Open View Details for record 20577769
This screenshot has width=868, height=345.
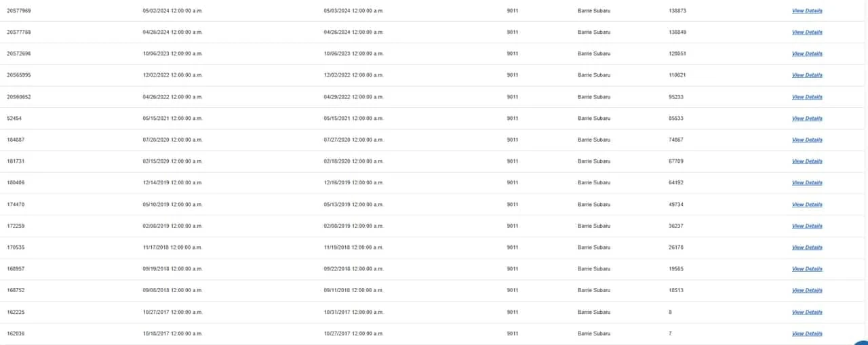(807, 33)
